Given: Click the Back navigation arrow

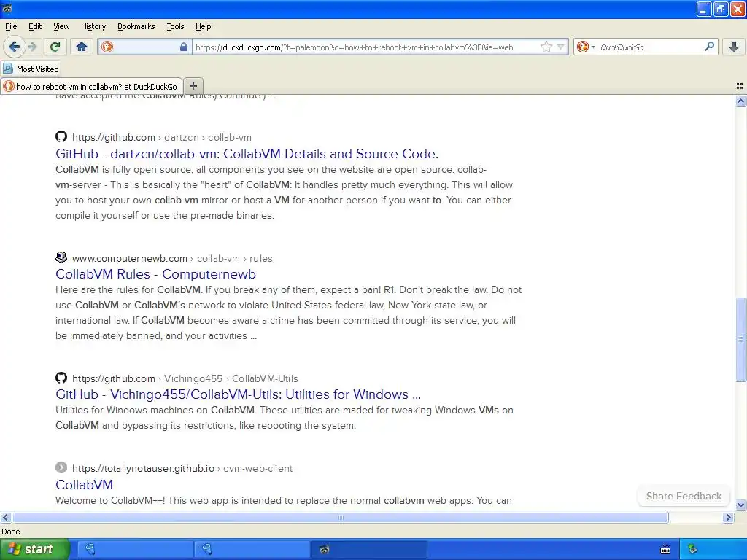Looking at the screenshot, I should point(15,47).
